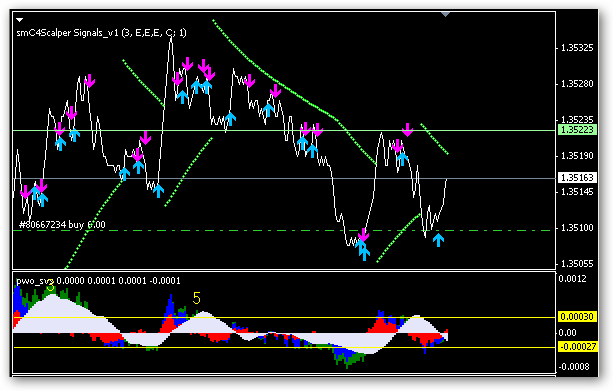Click the 1.35145 price scale label
Viewport: 613px width, 391px height.
[x=577, y=192]
